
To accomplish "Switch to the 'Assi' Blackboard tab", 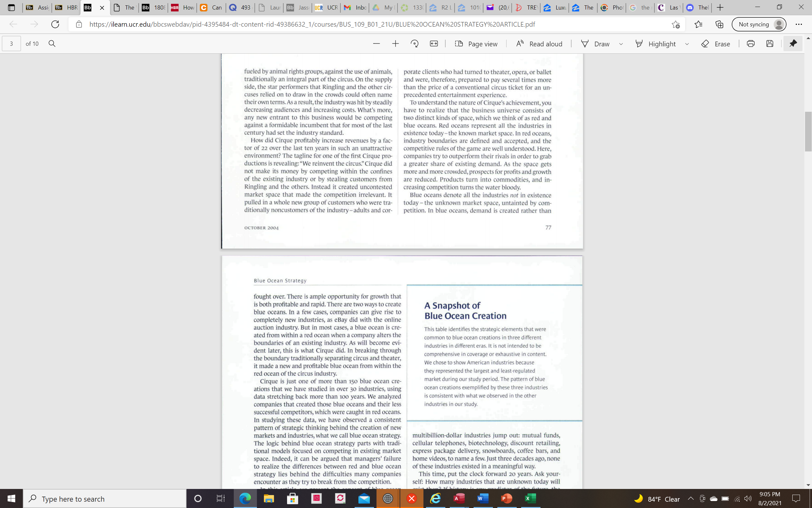I will [x=37, y=7].
